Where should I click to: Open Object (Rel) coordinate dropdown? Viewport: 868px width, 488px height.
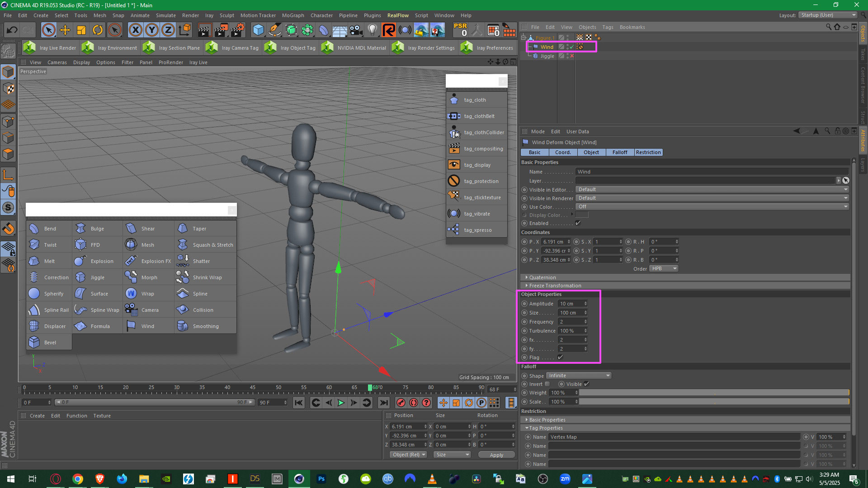point(409,455)
